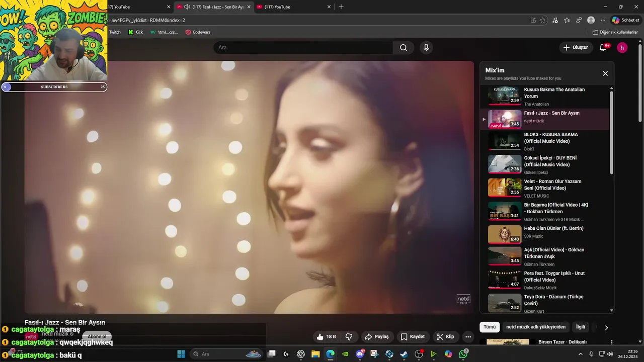Screen dimensions: 644x362
Task: Open Velet - Roman Olur Yazsam Seni
Action: pyautogui.click(x=546, y=188)
